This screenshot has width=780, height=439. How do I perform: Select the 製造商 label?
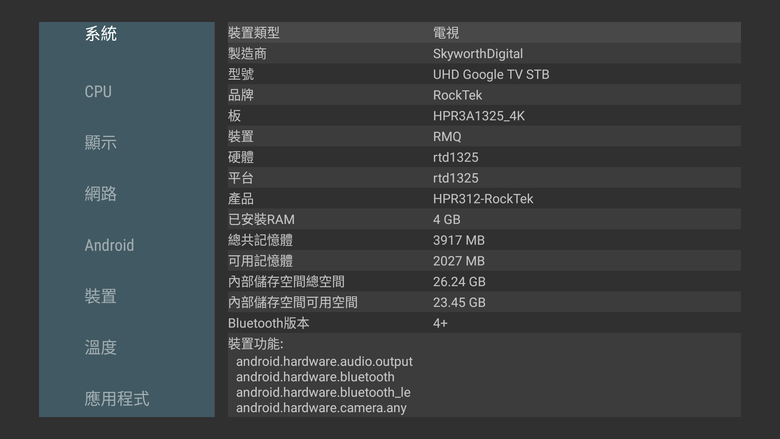[x=247, y=54]
